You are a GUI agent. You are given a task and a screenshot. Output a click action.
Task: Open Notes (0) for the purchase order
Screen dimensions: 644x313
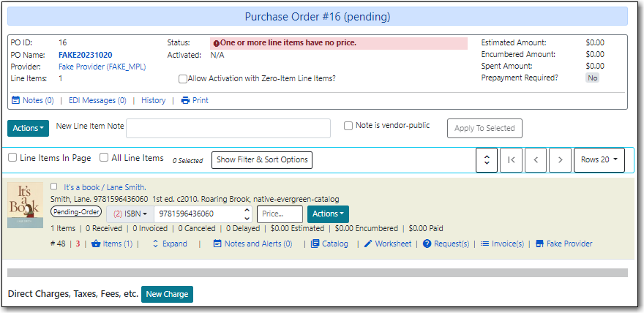33,100
